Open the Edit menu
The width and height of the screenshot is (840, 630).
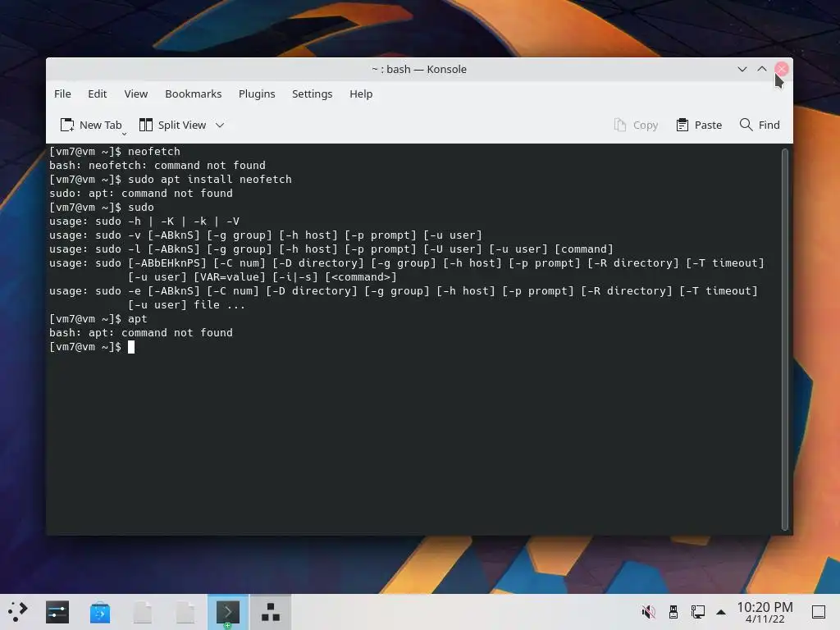pyautogui.click(x=97, y=94)
